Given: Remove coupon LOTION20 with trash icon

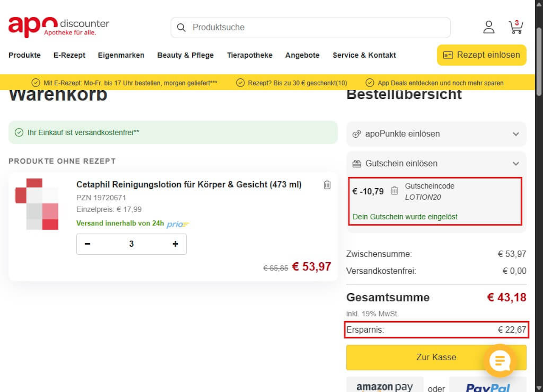Looking at the screenshot, I should (x=395, y=191).
